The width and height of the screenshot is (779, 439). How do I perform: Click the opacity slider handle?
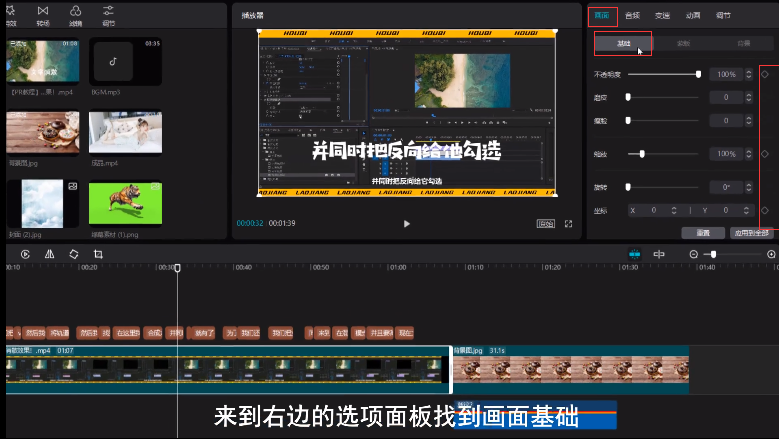pos(698,74)
